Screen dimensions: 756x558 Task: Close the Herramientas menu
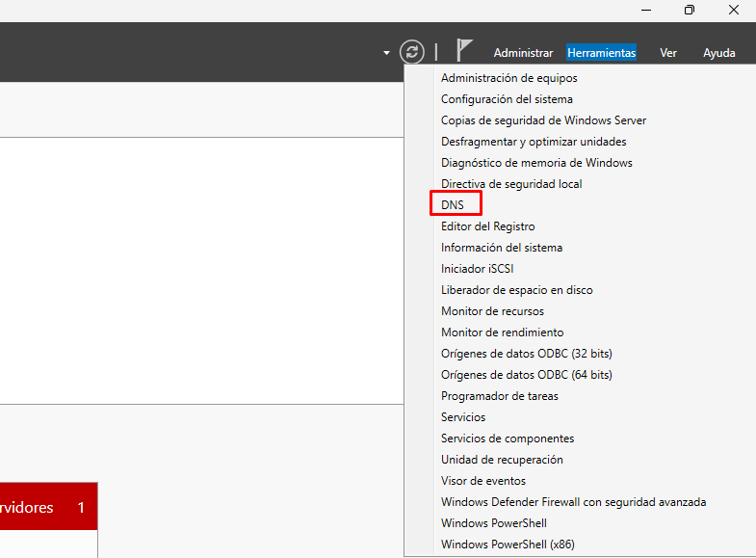point(601,53)
